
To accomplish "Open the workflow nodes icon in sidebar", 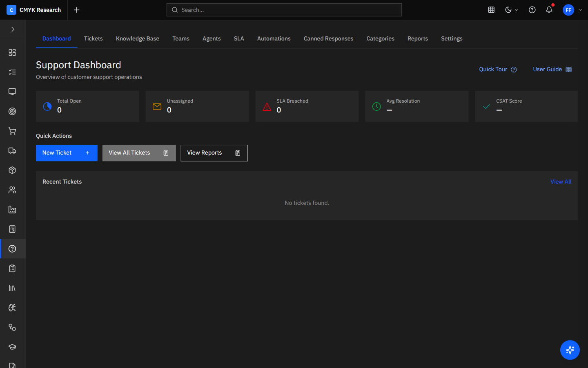I will point(12,327).
